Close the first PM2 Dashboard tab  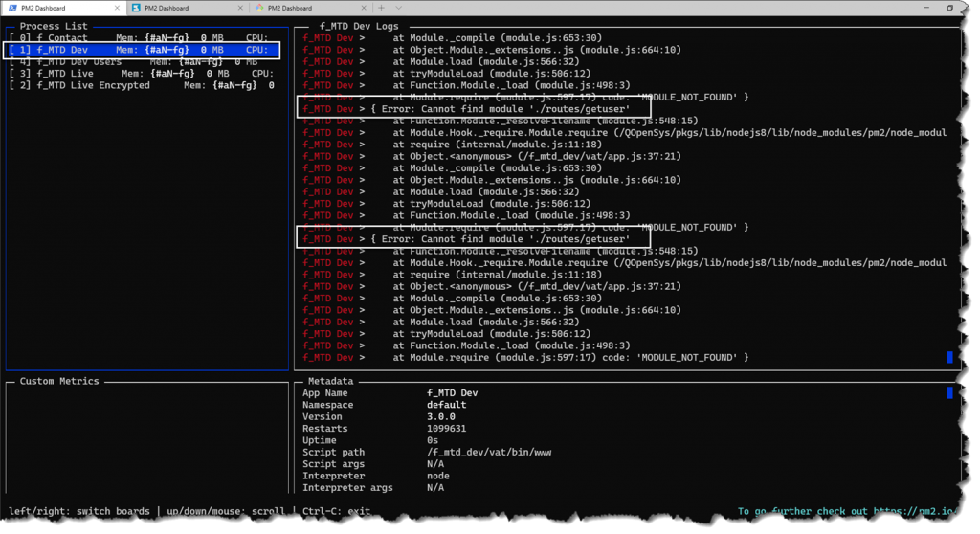click(x=115, y=8)
